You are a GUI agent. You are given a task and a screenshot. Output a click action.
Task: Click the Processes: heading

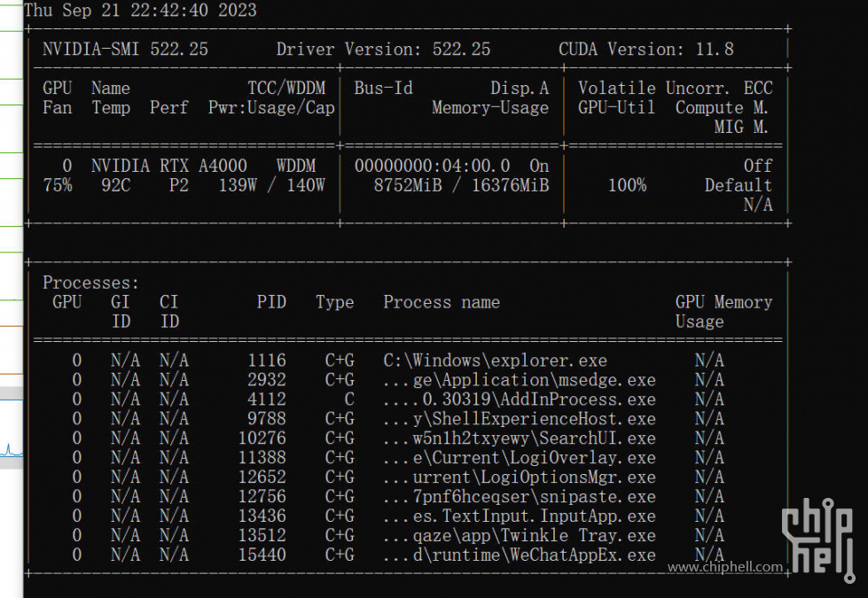[90, 282]
